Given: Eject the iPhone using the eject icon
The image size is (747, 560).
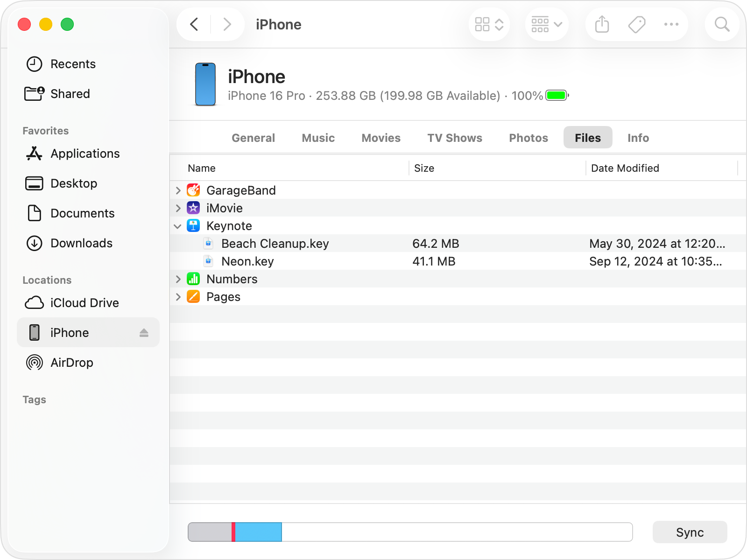Looking at the screenshot, I should [x=144, y=332].
